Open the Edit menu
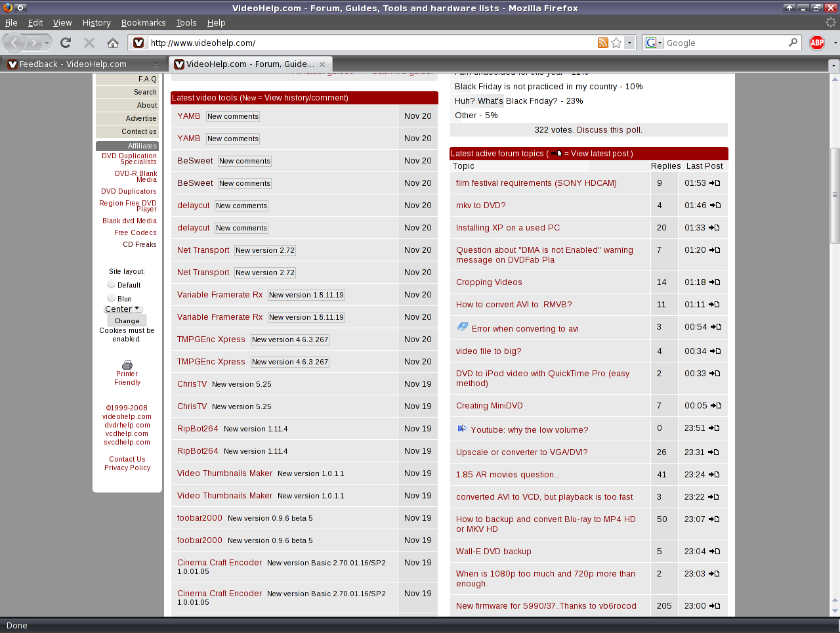This screenshot has height=633, width=840. coord(35,22)
